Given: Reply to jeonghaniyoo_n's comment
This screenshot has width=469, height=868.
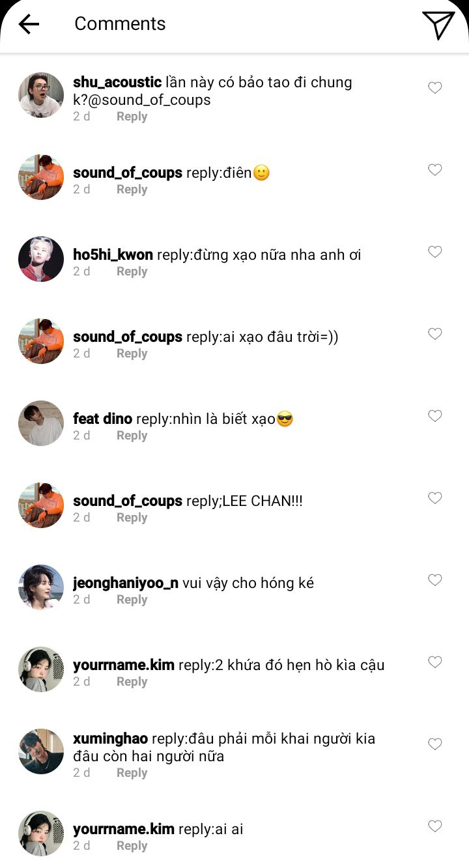Looking at the screenshot, I should tap(132, 600).
